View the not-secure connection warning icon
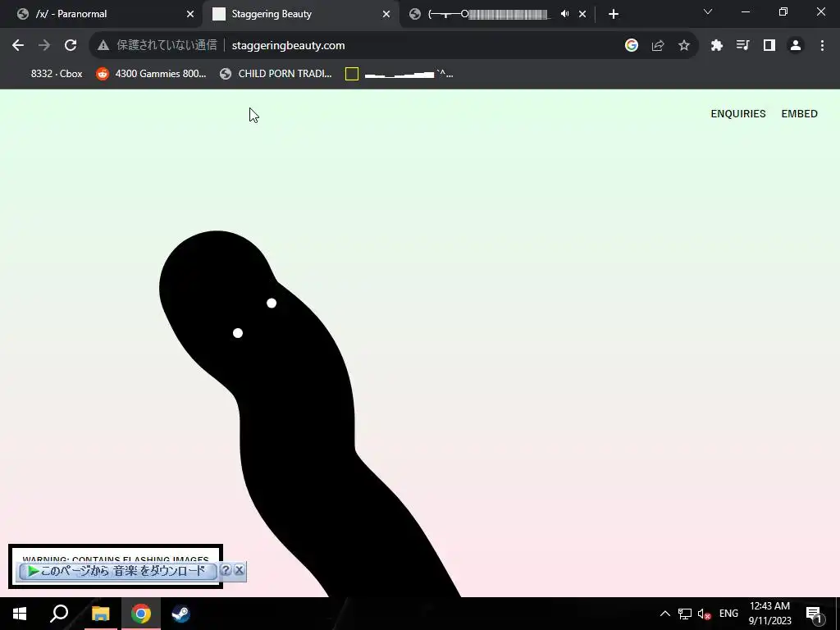 [x=103, y=46]
